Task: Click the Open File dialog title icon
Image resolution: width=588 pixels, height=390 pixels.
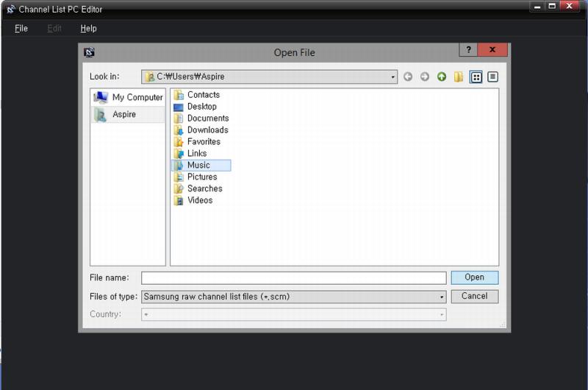Action: pos(89,52)
